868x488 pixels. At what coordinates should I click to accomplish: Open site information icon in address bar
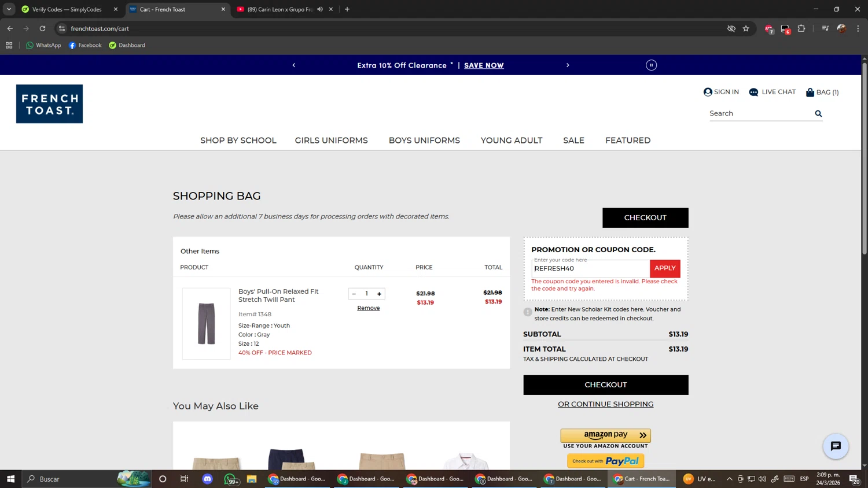(x=62, y=28)
